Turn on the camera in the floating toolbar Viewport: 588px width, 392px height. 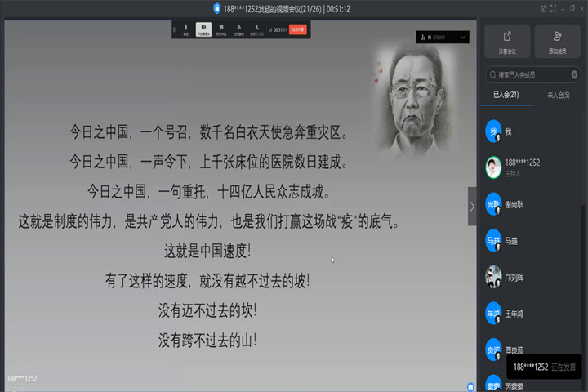203,29
